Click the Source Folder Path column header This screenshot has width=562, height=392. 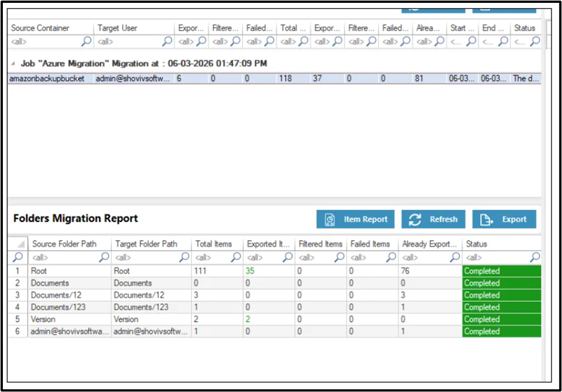70,244
